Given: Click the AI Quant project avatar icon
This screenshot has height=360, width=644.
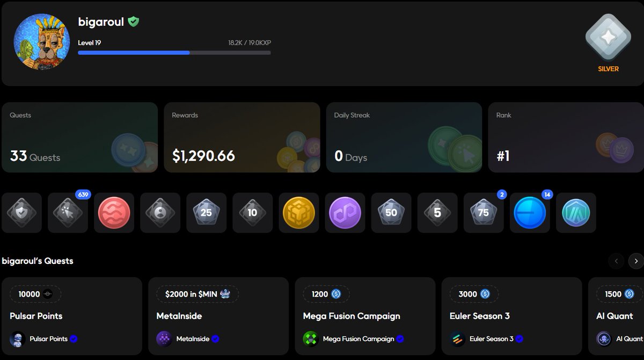Looking at the screenshot, I should click(x=604, y=339).
